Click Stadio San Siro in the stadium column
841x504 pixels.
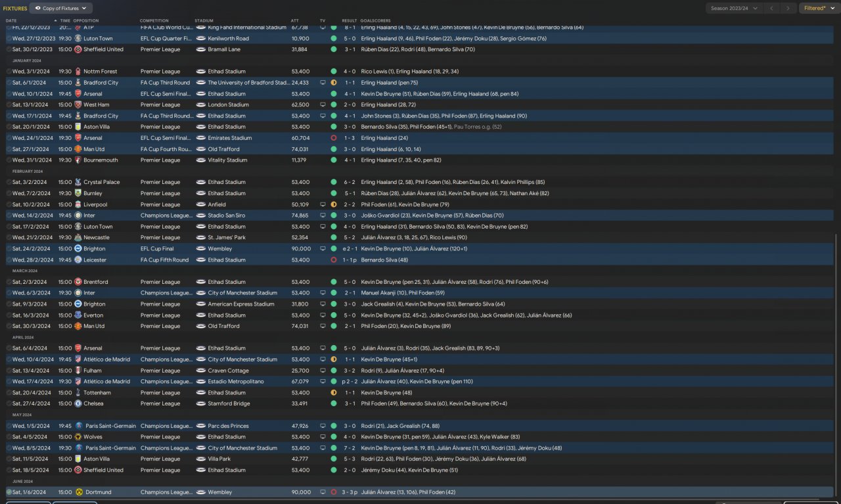pos(227,216)
